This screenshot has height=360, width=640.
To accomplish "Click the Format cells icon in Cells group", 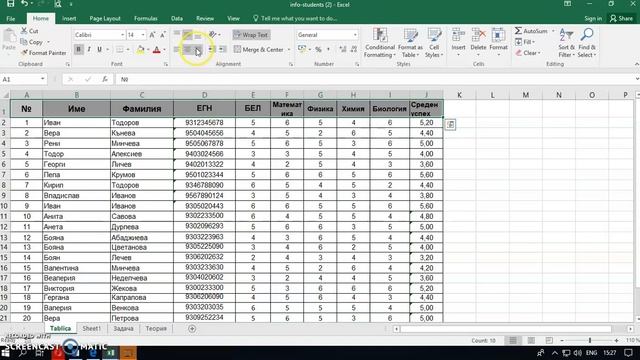I will tap(498, 35).
